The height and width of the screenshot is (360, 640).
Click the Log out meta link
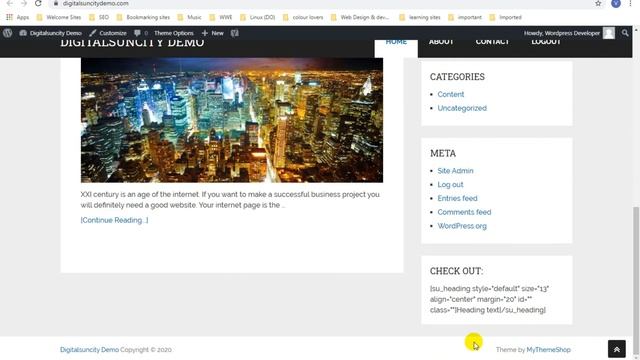click(x=450, y=184)
